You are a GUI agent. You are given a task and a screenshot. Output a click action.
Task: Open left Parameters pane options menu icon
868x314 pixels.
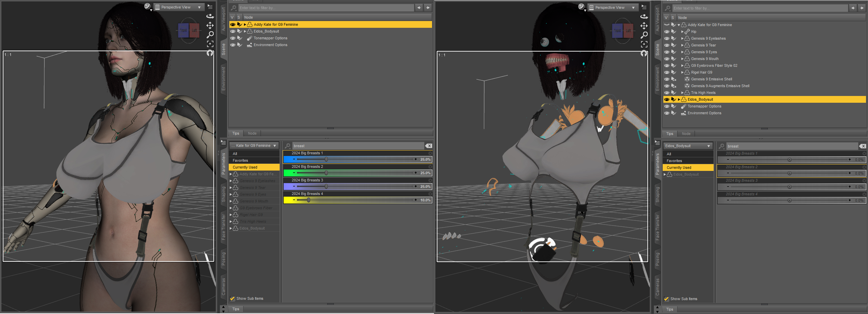[224, 142]
